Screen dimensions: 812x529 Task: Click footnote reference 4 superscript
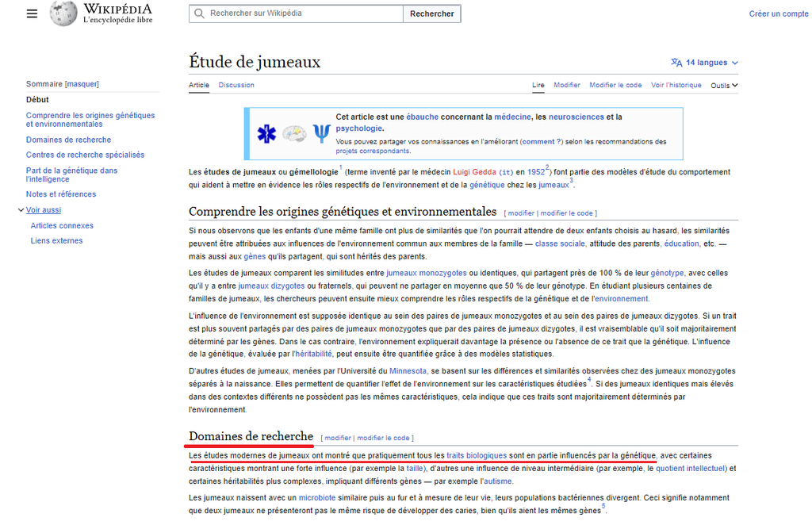coord(589,380)
